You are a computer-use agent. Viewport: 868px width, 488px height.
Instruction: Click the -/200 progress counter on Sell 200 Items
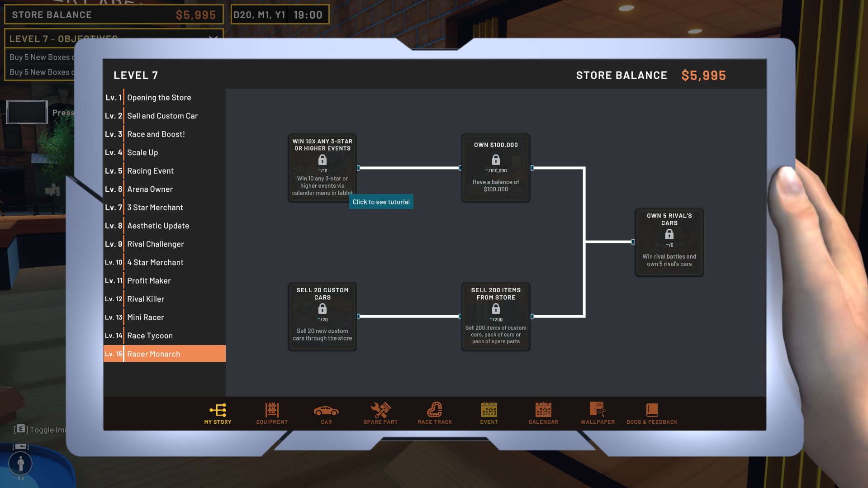pos(496,319)
